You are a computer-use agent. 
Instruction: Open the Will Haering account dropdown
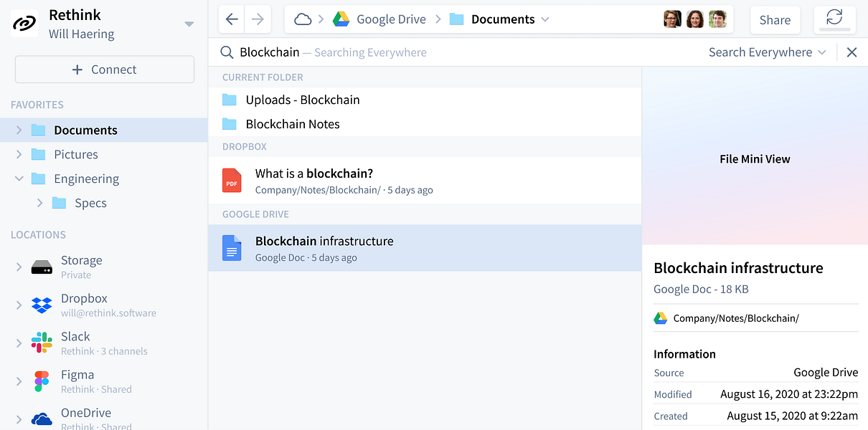[x=189, y=24]
